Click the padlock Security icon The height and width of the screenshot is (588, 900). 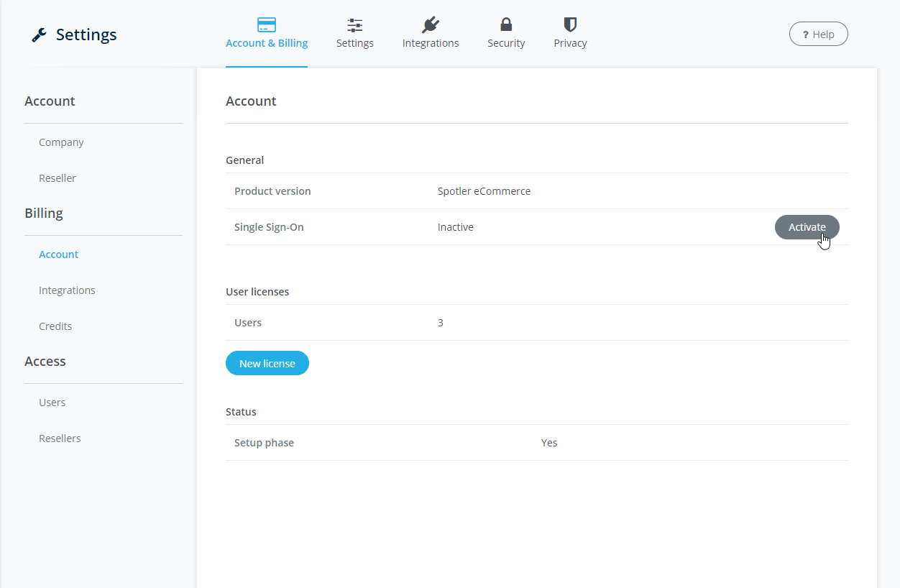506,25
